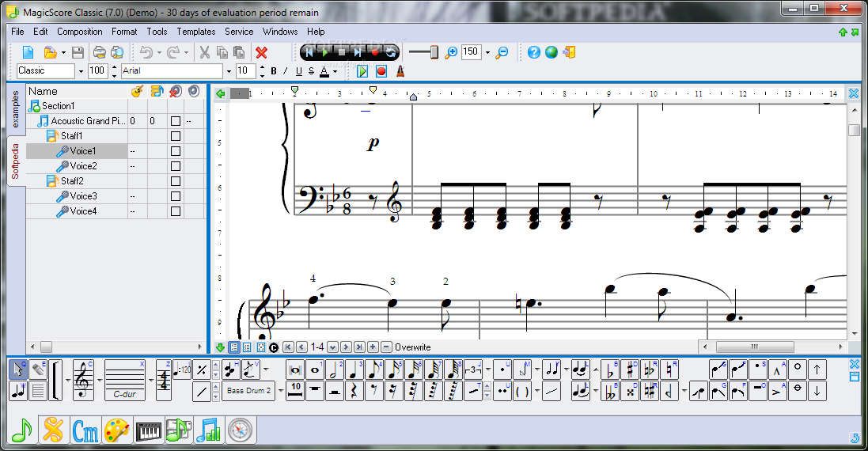Start playback in the black transport bar

click(x=325, y=52)
